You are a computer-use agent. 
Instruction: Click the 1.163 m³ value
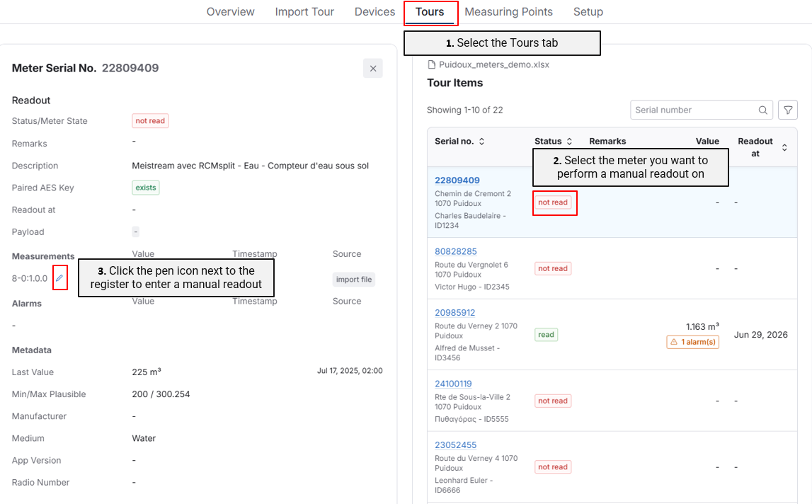(x=702, y=327)
